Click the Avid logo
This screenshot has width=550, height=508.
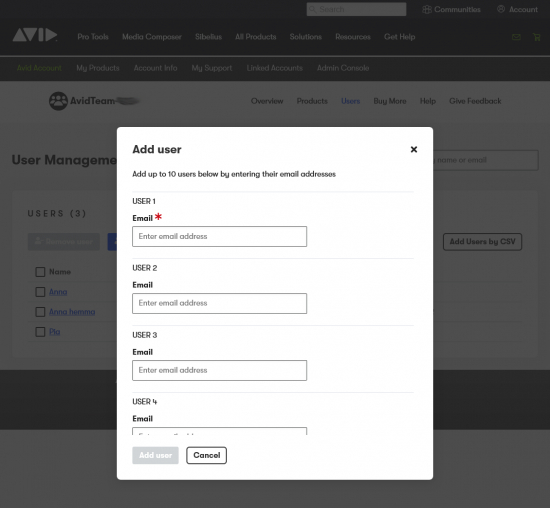point(35,35)
